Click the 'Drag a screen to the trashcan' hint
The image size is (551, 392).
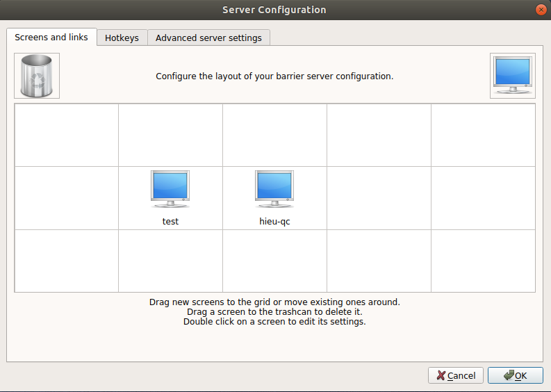274,312
